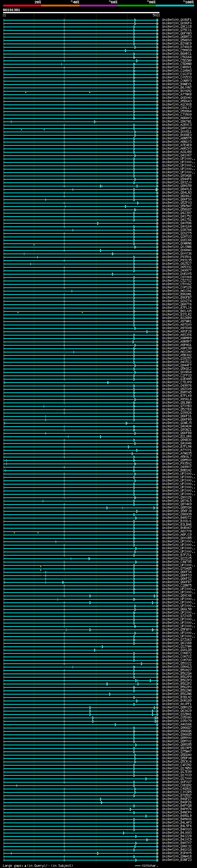The height and width of the screenshot is (868, 197).
Task: Click hit label UniRef100_Q8MY04
Action: tap(177, 508)
